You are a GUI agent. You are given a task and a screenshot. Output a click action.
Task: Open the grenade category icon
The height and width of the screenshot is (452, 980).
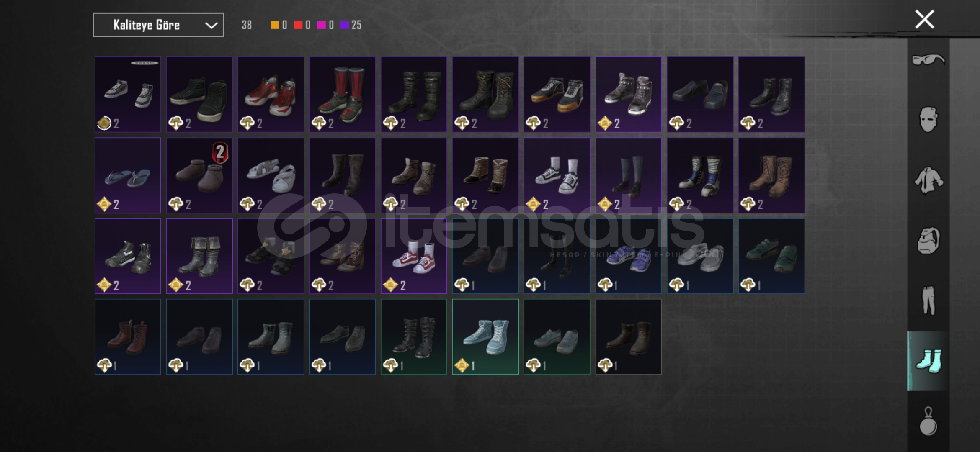tap(928, 421)
